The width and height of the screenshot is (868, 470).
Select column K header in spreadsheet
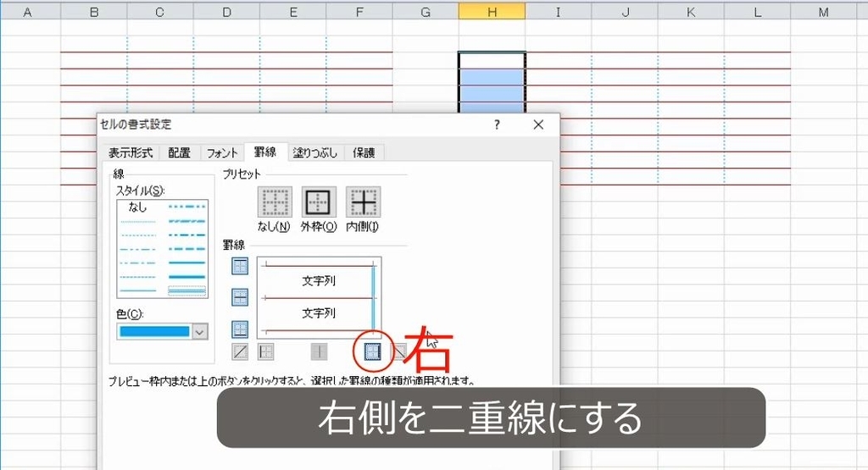(x=691, y=11)
